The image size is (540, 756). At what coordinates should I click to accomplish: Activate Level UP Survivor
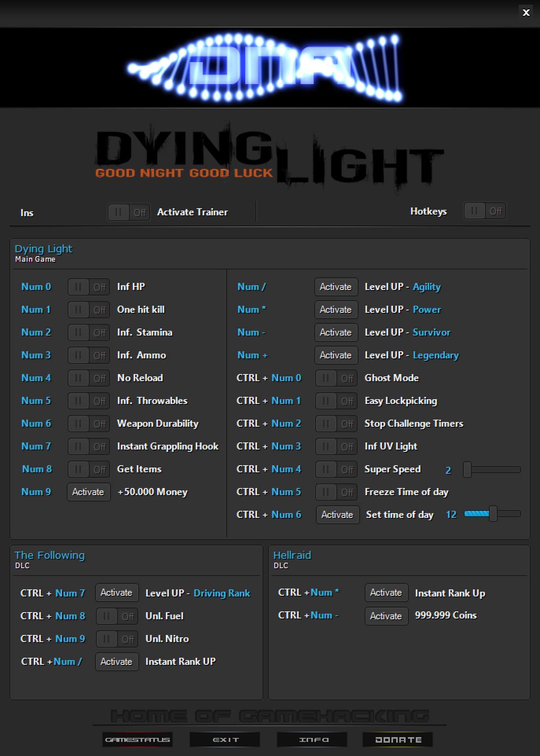pyautogui.click(x=336, y=332)
